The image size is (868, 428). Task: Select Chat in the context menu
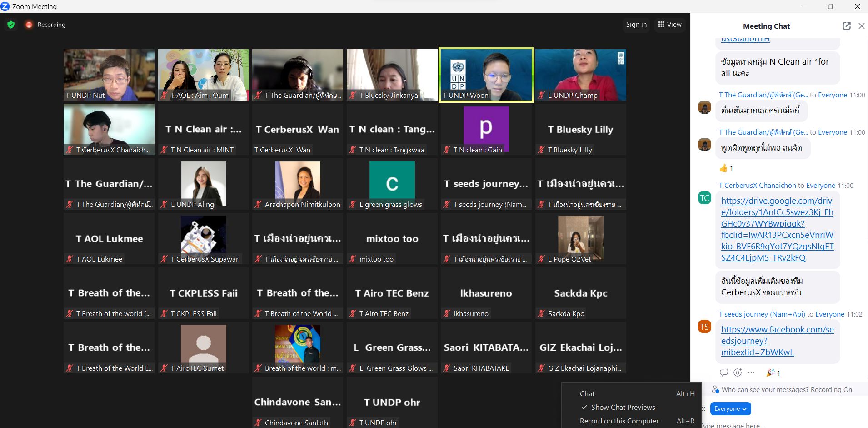tap(587, 393)
